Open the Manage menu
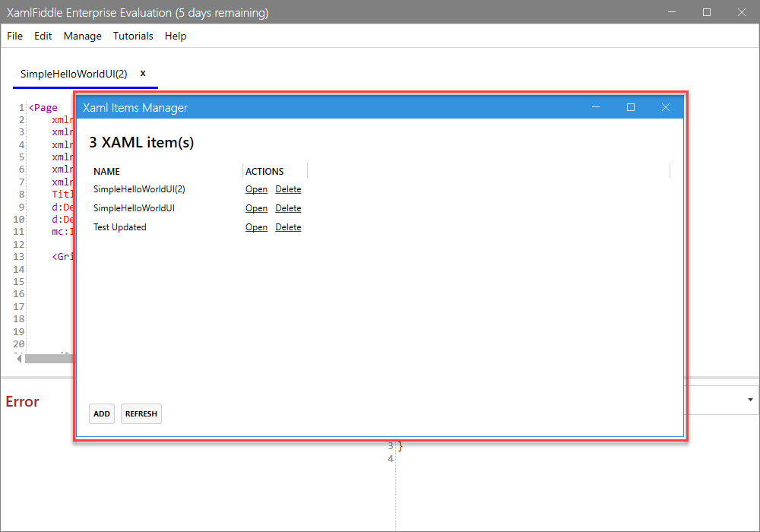The image size is (760, 532). point(82,36)
